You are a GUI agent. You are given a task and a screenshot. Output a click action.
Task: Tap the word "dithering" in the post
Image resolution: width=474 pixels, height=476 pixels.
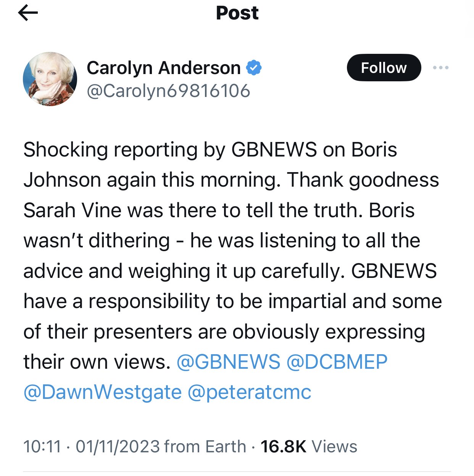tap(129, 241)
